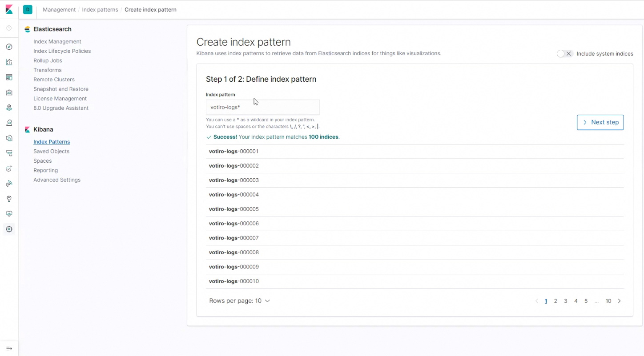Click Index patterns in the breadcrumb
The image size is (644, 356).
[100, 9]
